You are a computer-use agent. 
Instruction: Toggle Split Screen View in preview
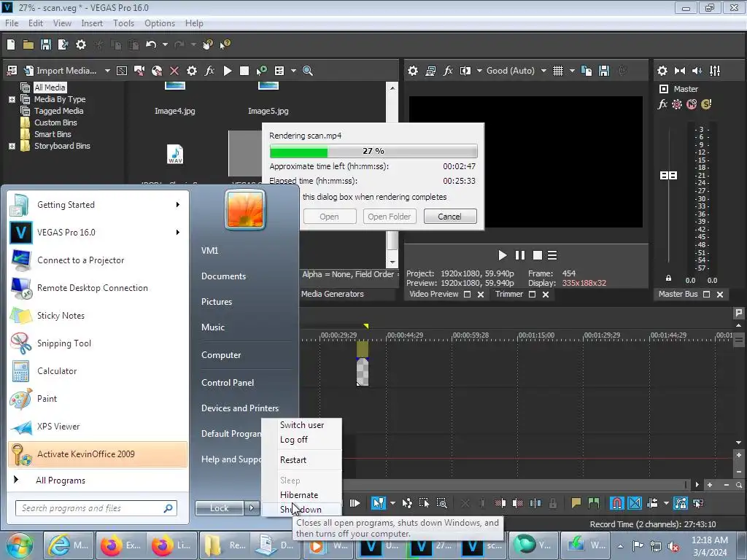click(465, 71)
